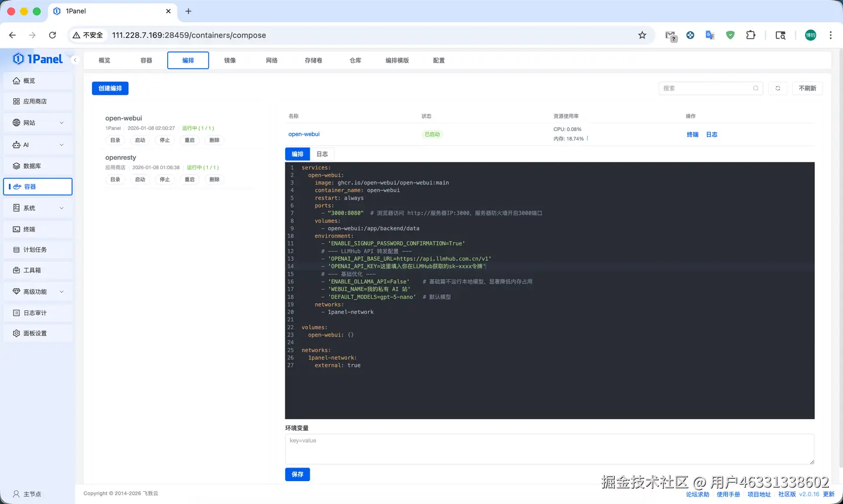Open the 使用手册 footer link
The image size is (843, 504).
[x=728, y=494]
